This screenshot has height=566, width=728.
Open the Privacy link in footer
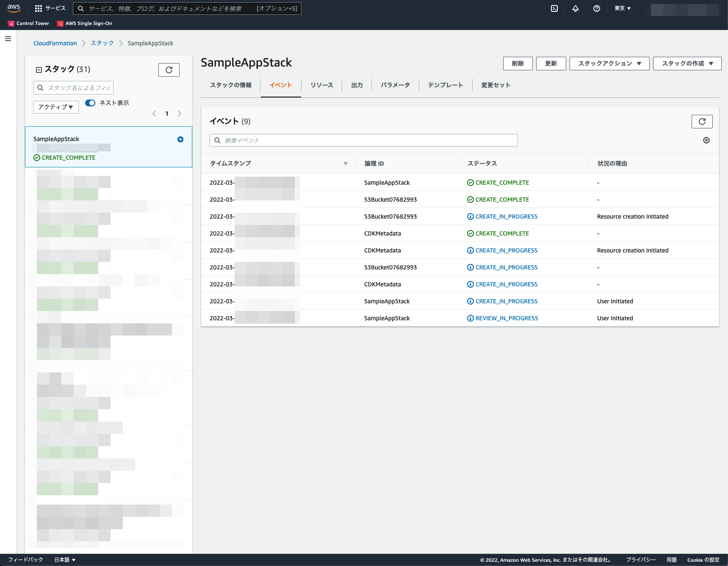(641, 560)
